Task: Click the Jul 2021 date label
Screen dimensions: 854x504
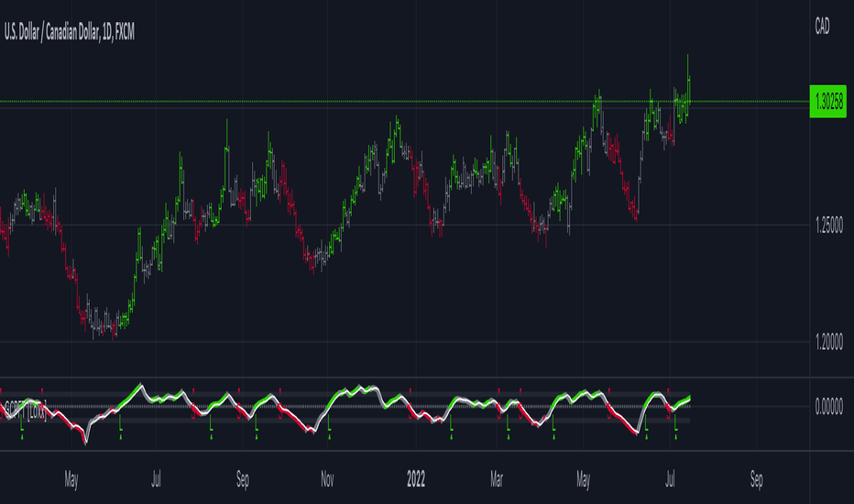Action: click(156, 479)
